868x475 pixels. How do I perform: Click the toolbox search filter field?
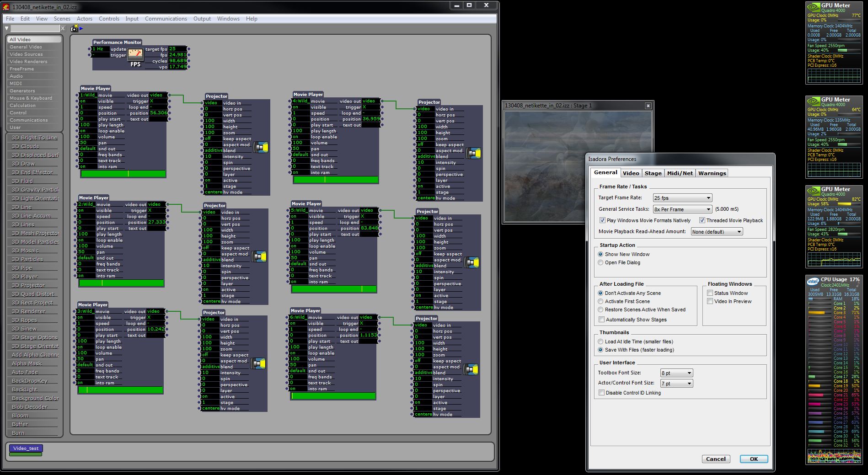[35, 28]
